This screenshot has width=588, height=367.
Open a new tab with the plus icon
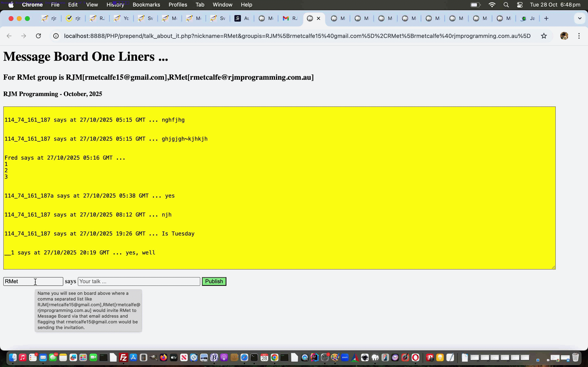[546, 18]
